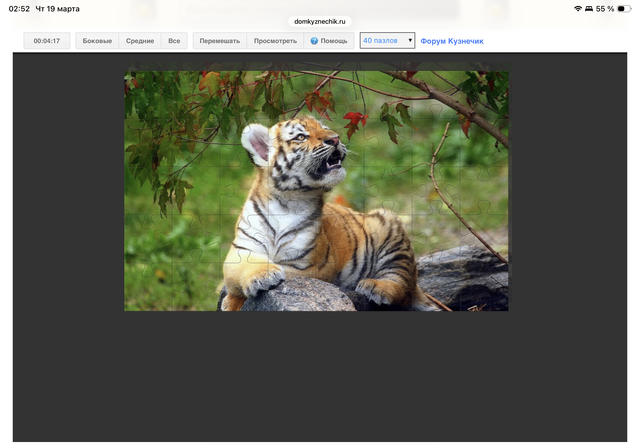Open the Форум Кузнечик link

(452, 41)
